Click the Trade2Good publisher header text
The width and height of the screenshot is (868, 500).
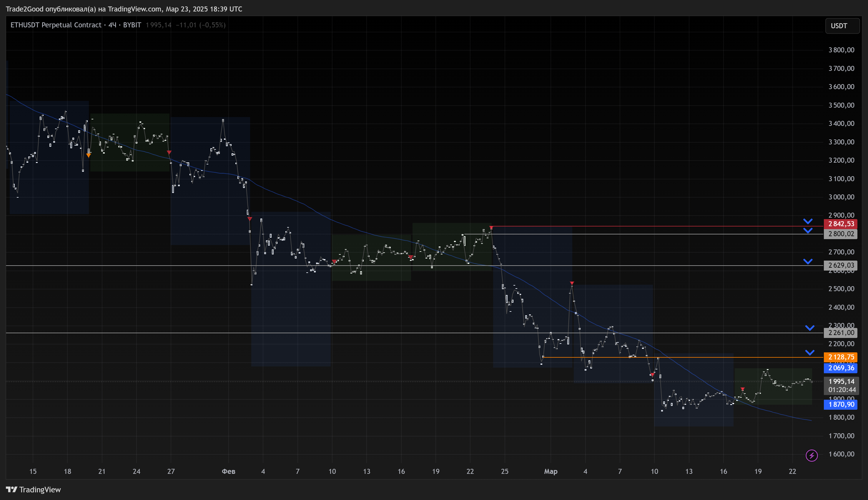[x=124, y=9]
